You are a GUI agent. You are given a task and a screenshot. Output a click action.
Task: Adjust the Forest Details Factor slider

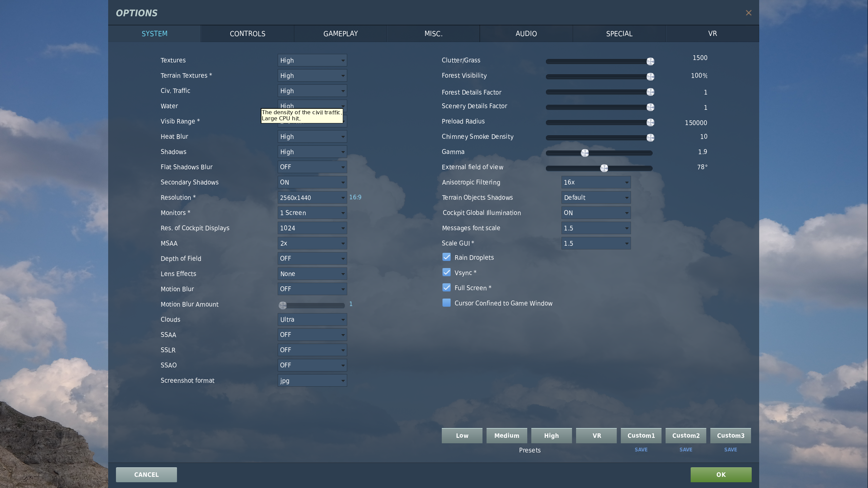(x=599, y=92)
